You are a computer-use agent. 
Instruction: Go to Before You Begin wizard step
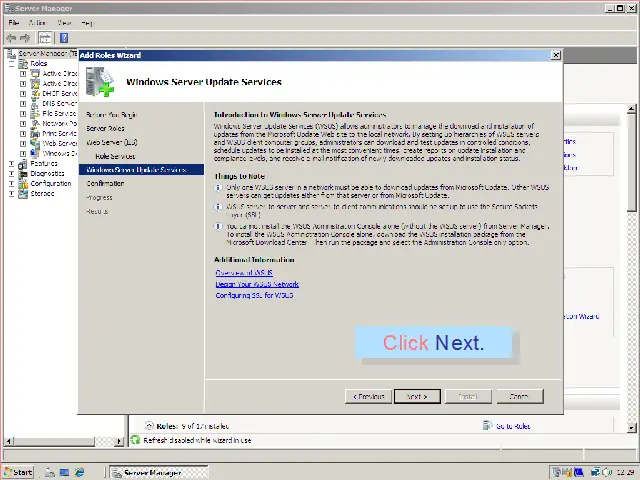[x=112, y=115]
